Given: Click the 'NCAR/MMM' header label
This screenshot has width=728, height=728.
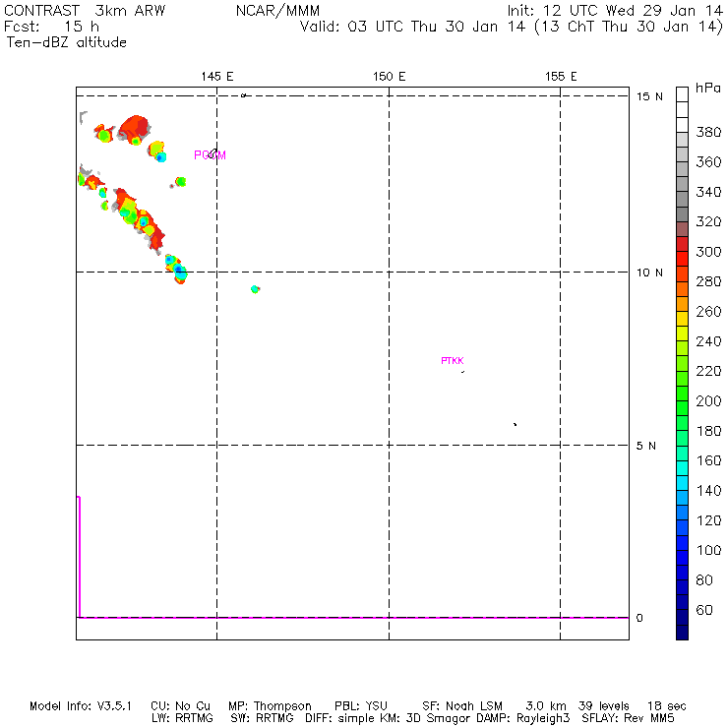Looking at the screenshot, I should [277, 11].
